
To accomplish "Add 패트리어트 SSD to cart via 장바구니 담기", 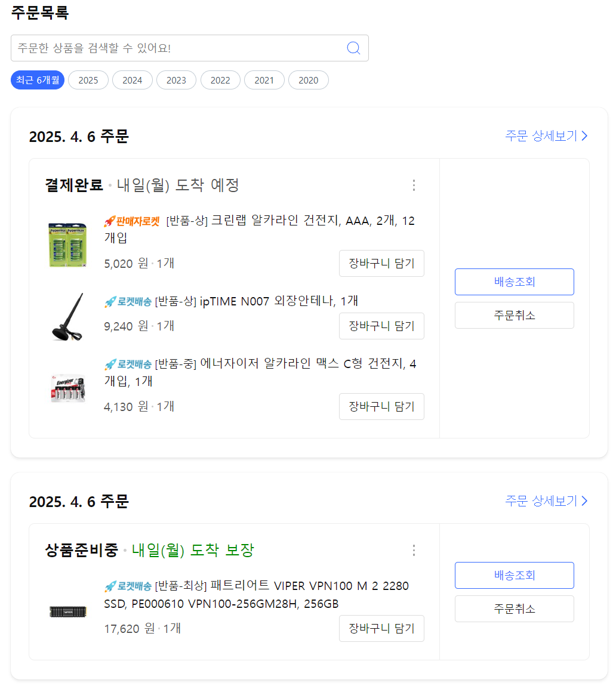I will coord(381,628).
